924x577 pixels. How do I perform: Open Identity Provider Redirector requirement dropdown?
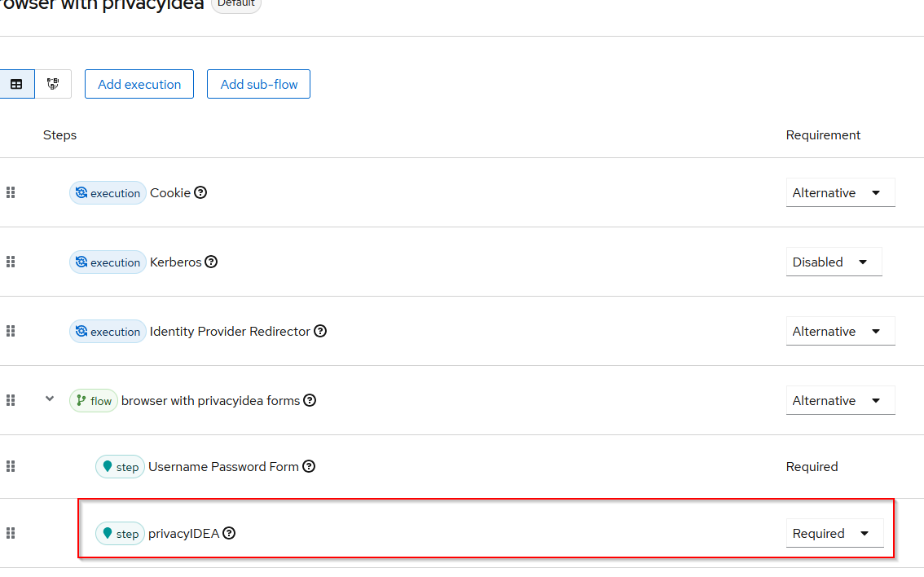(x=840, y=332)
